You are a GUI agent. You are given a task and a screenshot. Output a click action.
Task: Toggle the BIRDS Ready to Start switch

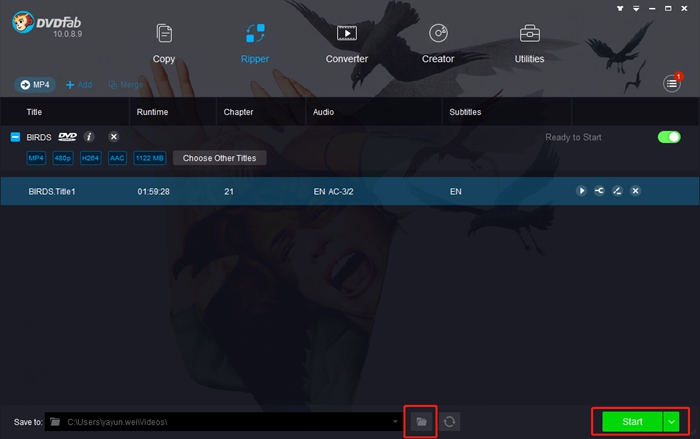(x=669, y=137)
